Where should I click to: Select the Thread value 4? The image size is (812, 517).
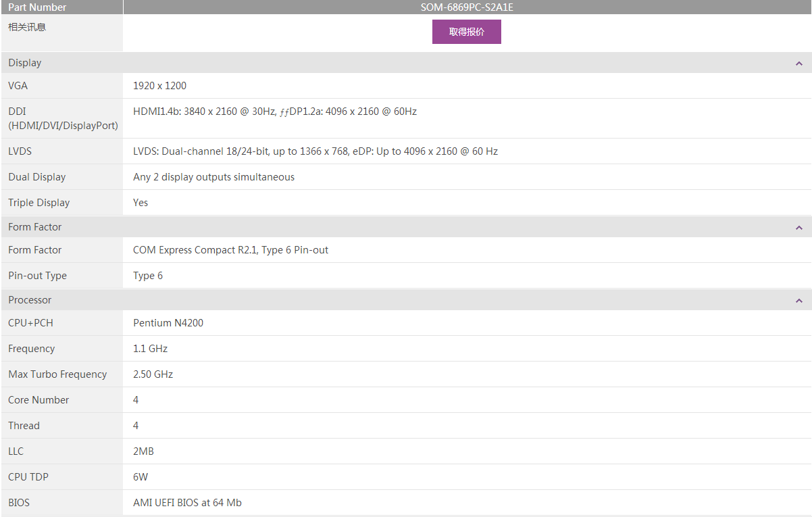pos(136,426)
